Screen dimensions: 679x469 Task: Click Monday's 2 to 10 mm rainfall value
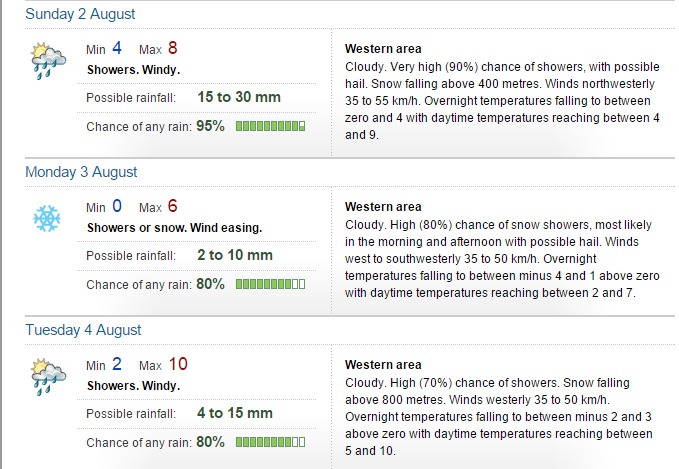[x=235, y=255]
